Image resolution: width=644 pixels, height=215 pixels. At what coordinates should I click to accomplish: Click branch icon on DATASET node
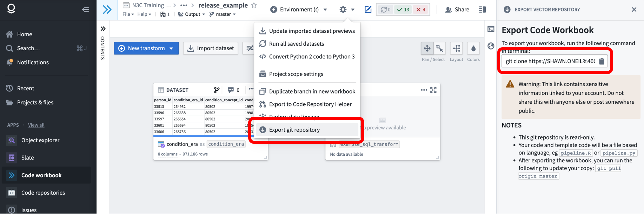point(217,90)
